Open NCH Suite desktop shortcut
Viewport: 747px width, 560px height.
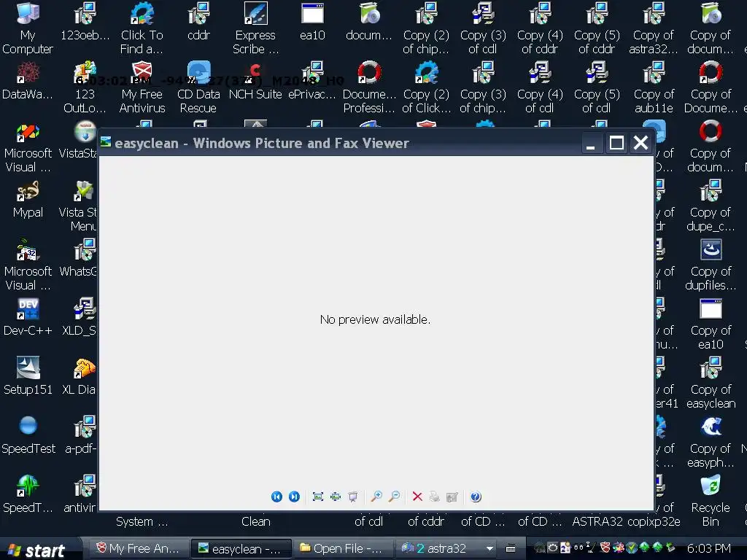click(x=255, y=81)
